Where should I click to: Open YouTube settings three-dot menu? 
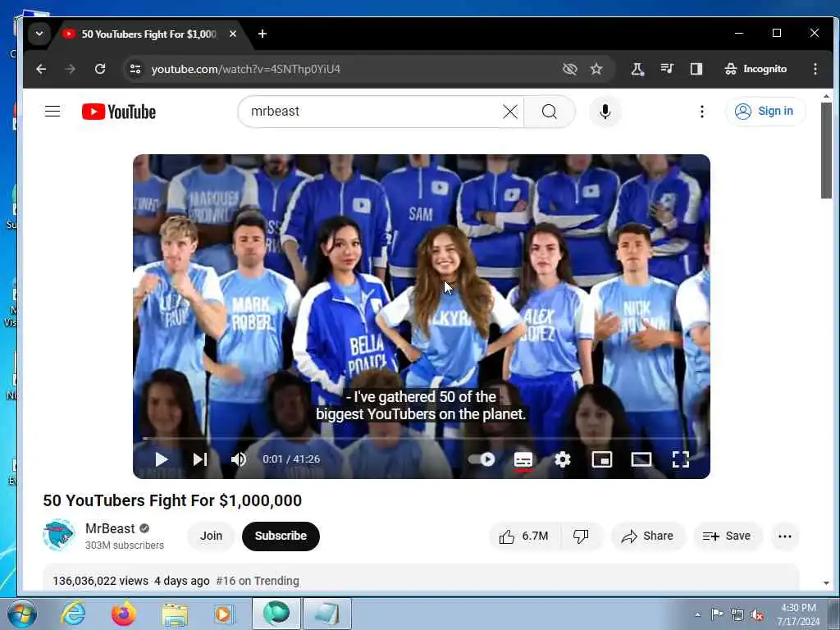(702, 112)
